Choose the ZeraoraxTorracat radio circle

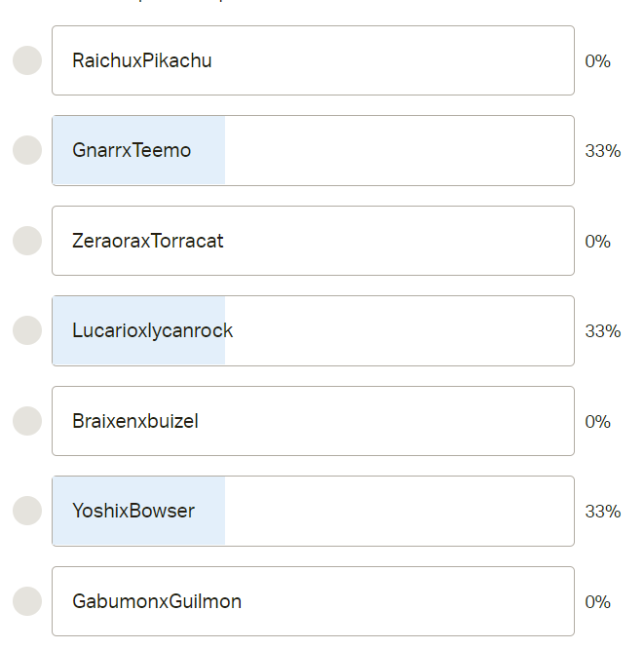(x=27, y=241)
